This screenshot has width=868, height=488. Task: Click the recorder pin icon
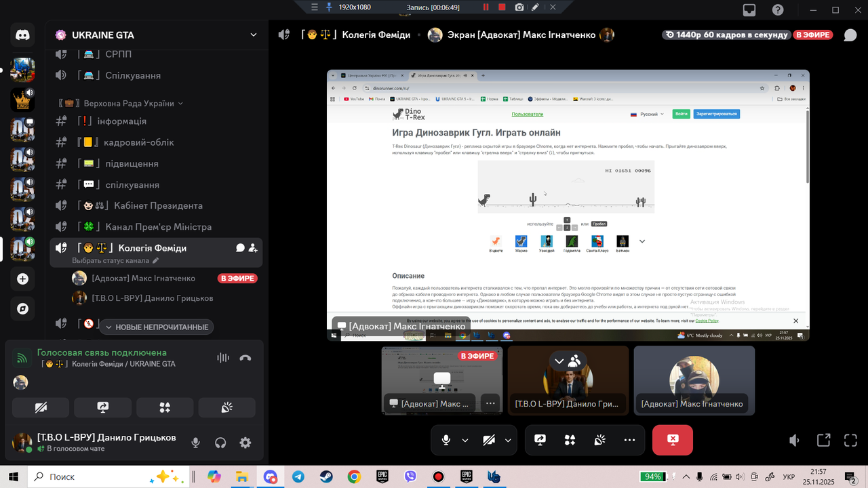pos(330,7)
